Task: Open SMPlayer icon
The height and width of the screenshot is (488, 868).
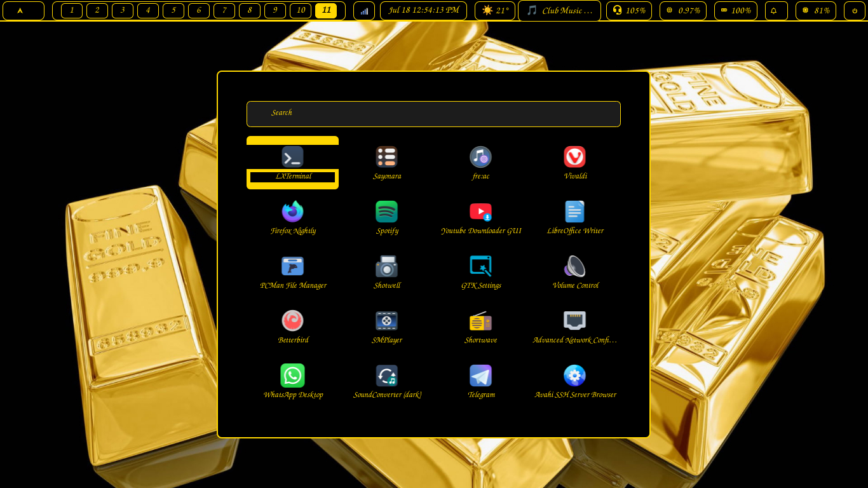Action: [386, 321]
